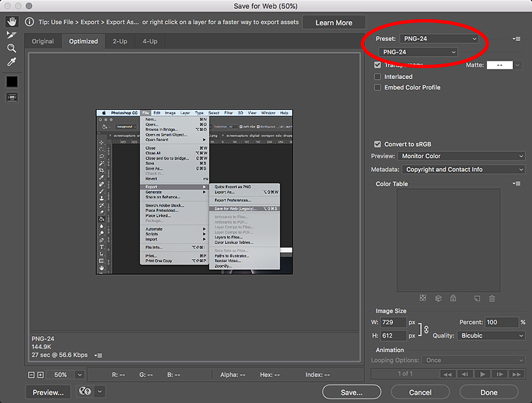Open the file format PNG-24 dropdown

(418, 52)
